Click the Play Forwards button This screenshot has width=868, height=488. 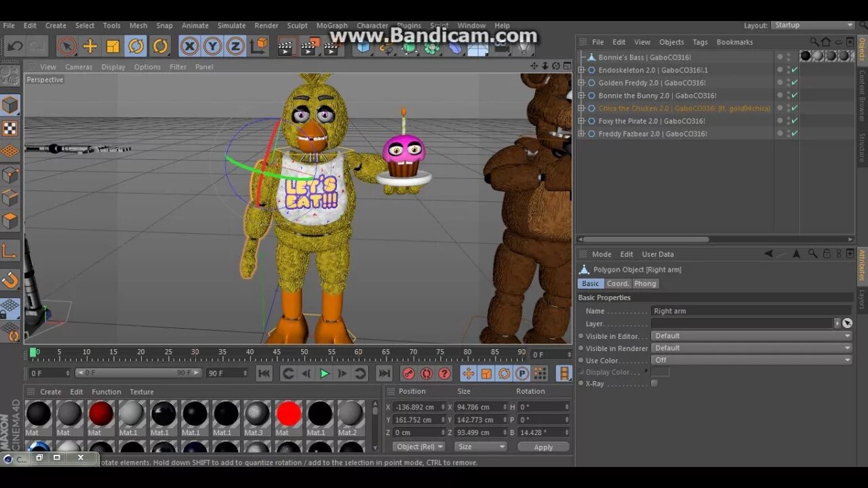click(324, 373)
